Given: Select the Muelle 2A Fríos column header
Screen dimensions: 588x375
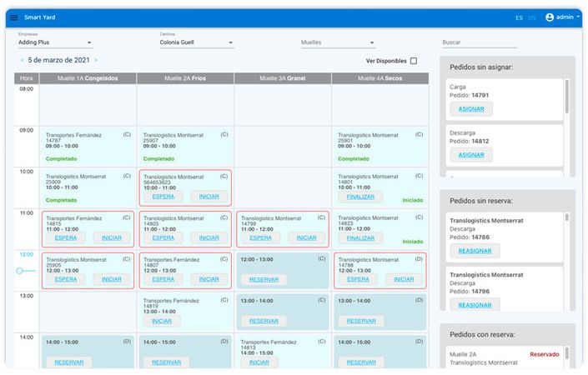Looking at the screenshot, I should point(185,78).
